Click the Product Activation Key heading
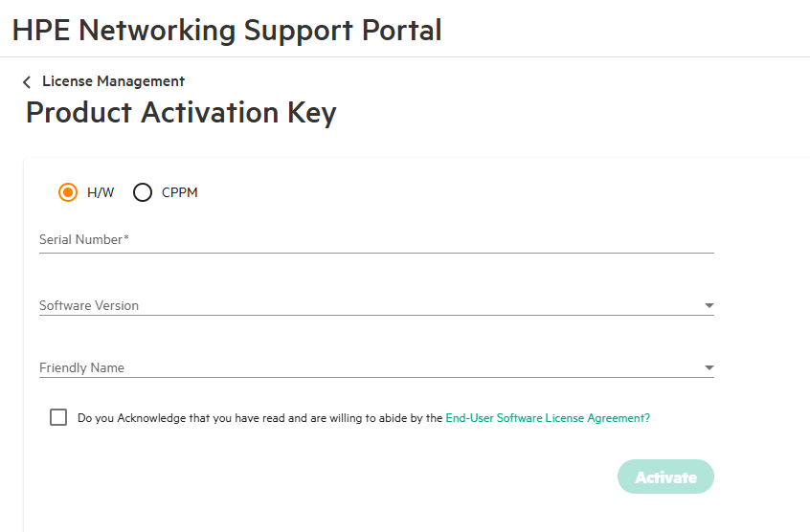810x532 pixels. click(181, 113)
